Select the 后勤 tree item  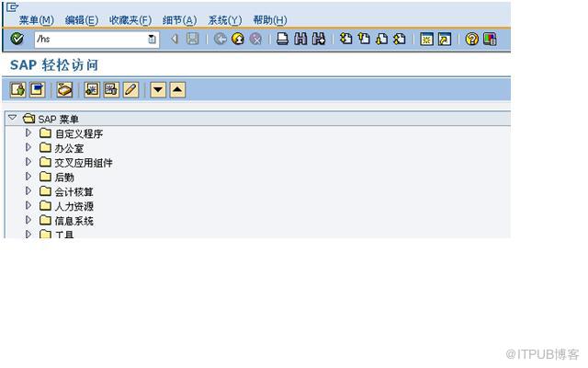coord(64,177)
